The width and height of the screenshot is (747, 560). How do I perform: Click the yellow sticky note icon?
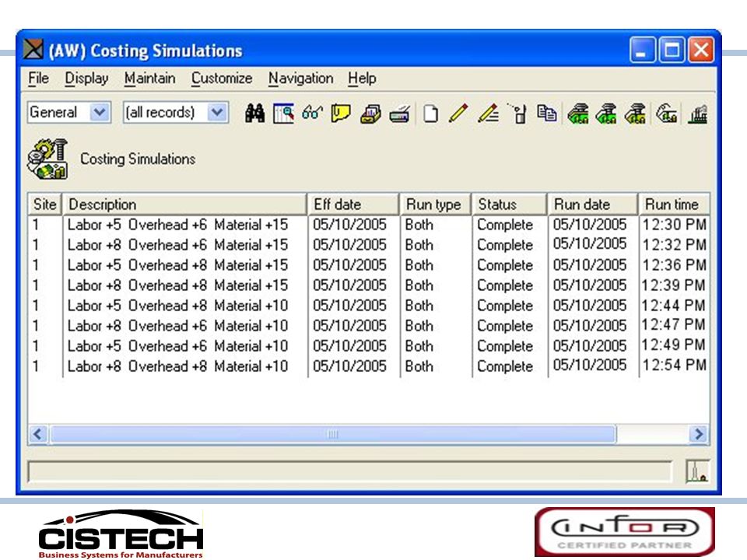341,114
